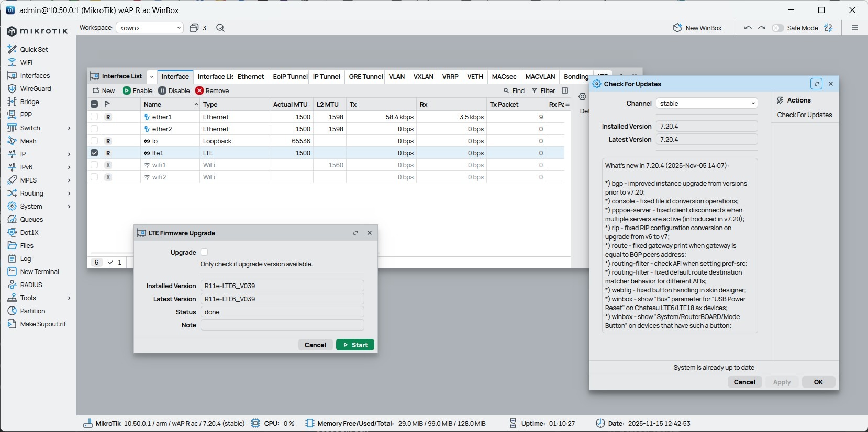868x432 pixels.
Task: Click the sparkle icon next to Safe Mode
Action: (828, 28)
